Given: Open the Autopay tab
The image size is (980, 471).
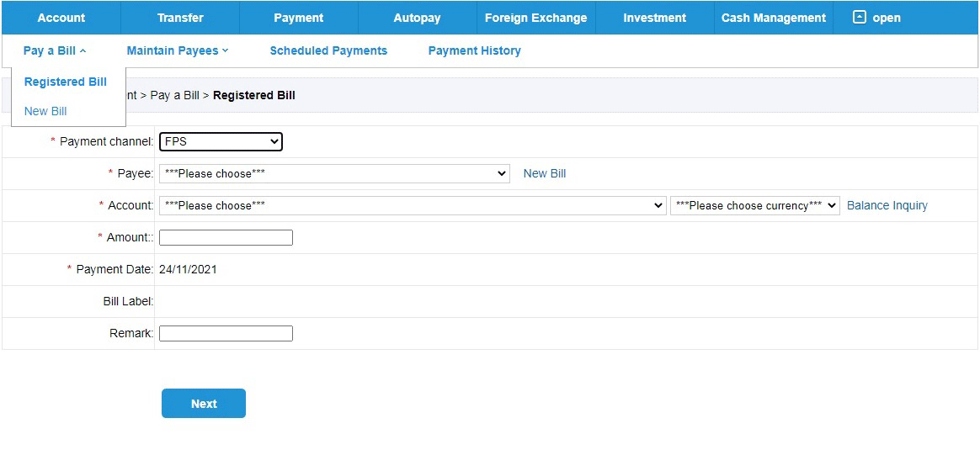Looking at the screenshot, I should tap(417, 18).
